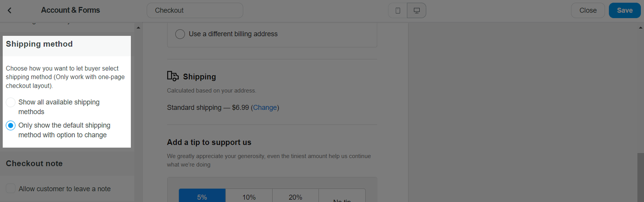Choose the 10% tip option
The width and height of the screenshot is (644, 202).
coord(249,197)
